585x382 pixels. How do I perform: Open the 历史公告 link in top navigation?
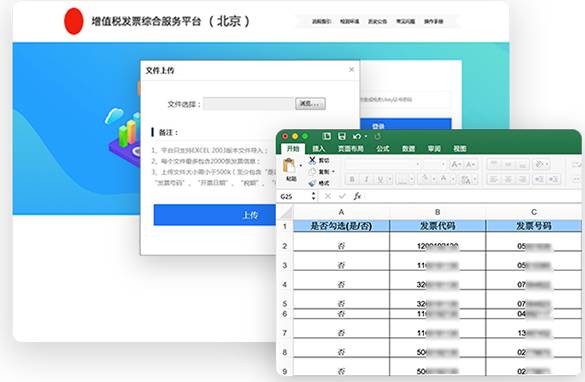377,22
